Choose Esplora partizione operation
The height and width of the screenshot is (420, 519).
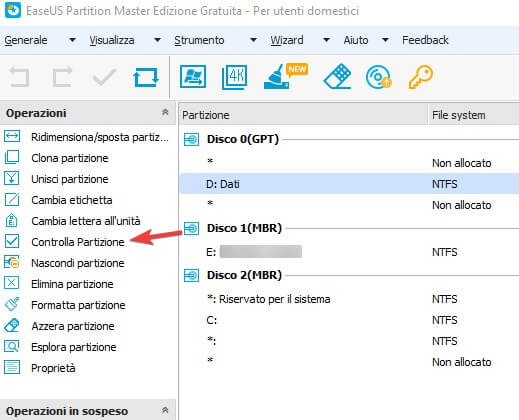[74, 347]
